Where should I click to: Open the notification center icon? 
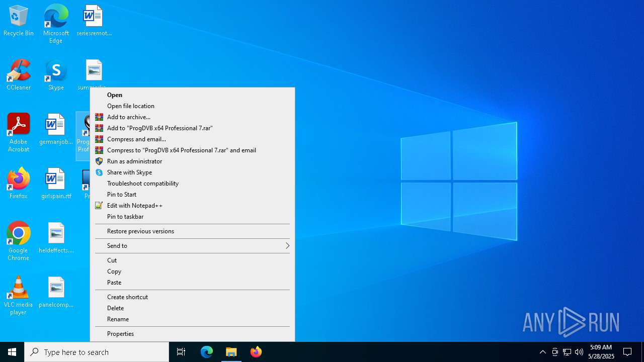click(x=627, y=352)
